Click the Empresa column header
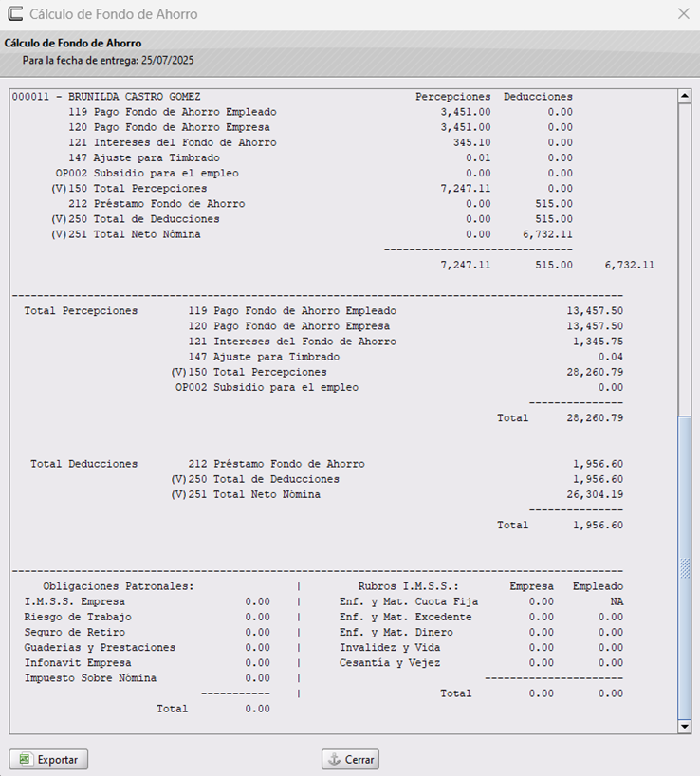The height and width of the screenshot is (776, 700). [532, 586]
